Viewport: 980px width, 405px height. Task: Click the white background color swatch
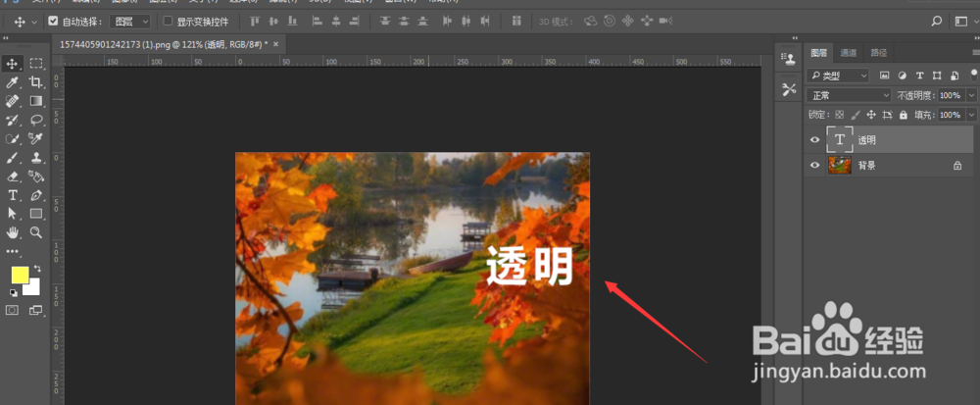pos(32,288)
